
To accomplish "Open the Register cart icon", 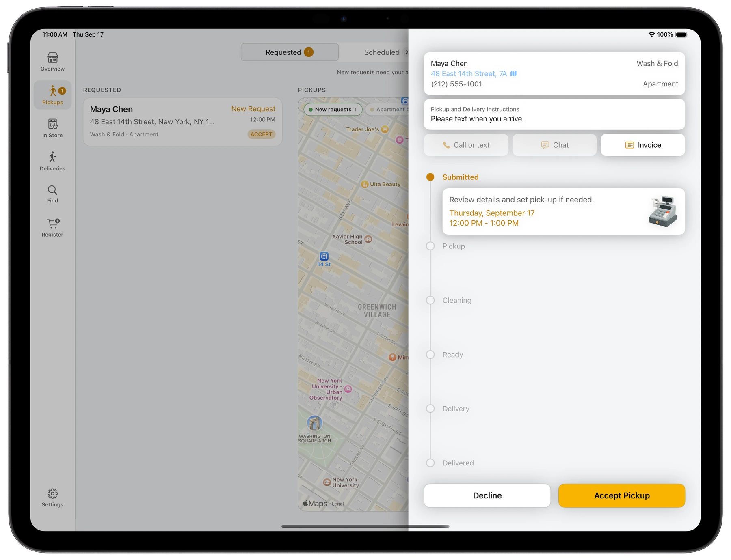I will tap(52, 228).
